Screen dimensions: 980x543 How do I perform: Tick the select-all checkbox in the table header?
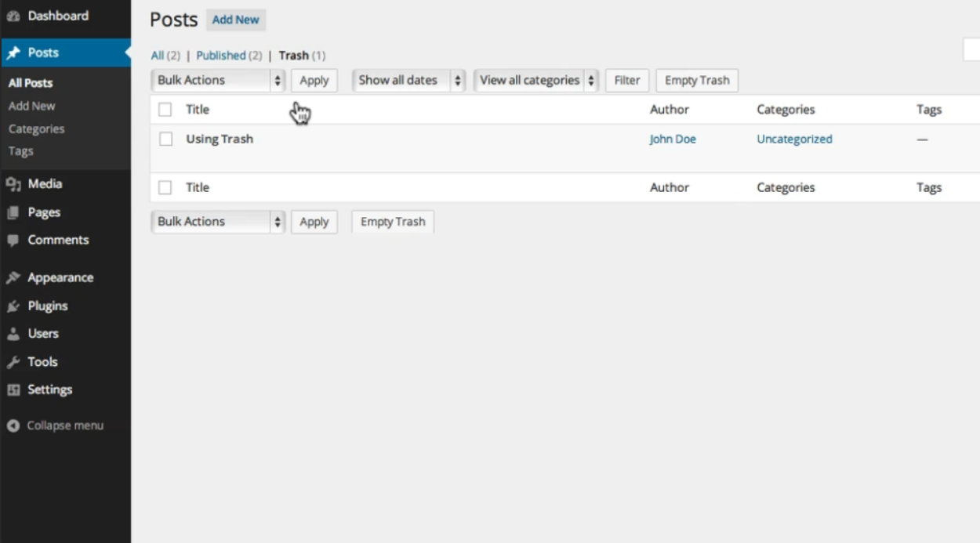pos(165,110)
